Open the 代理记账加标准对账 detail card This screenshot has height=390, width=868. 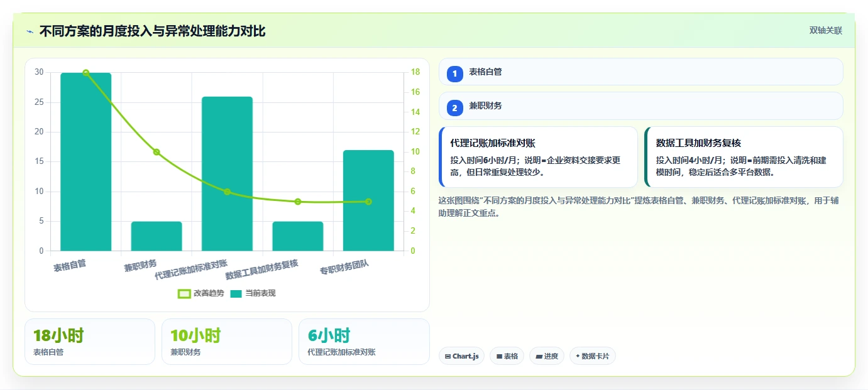coord(538,157)
